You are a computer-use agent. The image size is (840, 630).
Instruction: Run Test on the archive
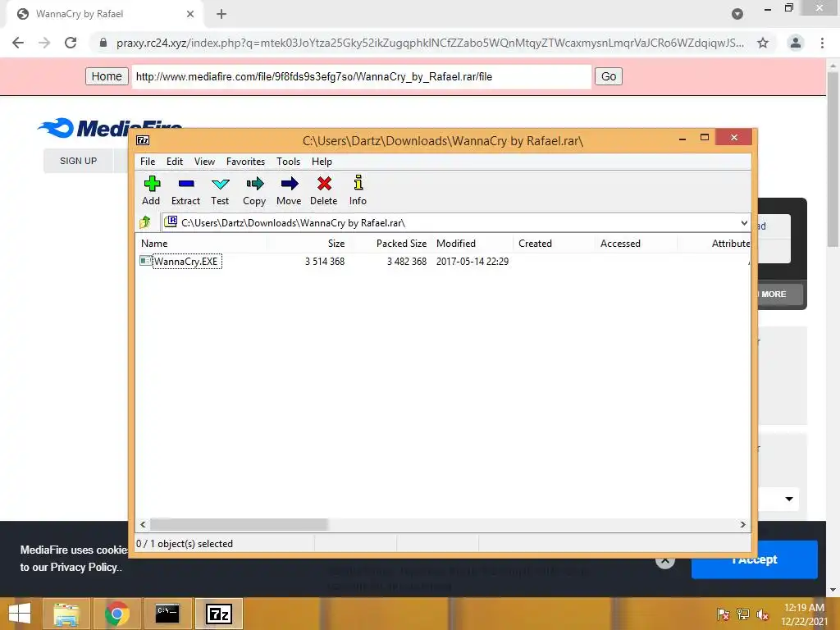(220, 190)
